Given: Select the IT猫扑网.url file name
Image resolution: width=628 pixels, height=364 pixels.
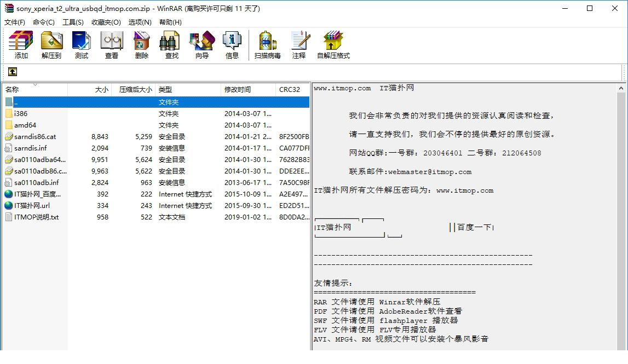Looking at the screenshot, I should pos(32,206).
